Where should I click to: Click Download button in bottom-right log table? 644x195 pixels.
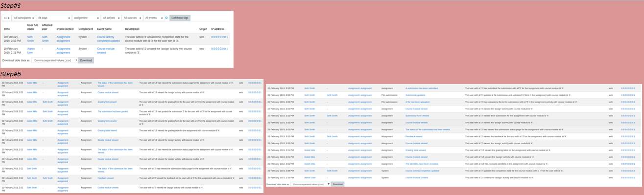337,184
